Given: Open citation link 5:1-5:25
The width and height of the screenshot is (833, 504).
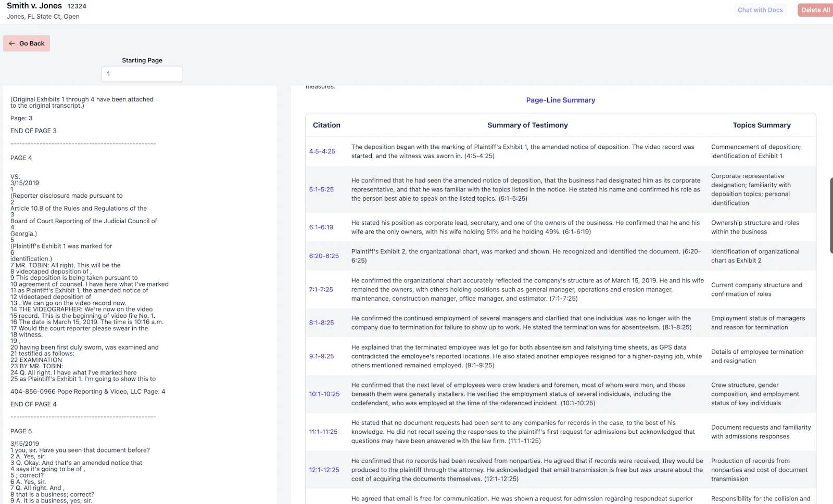Looking at the screenshot, I should (x=321, y=189).
